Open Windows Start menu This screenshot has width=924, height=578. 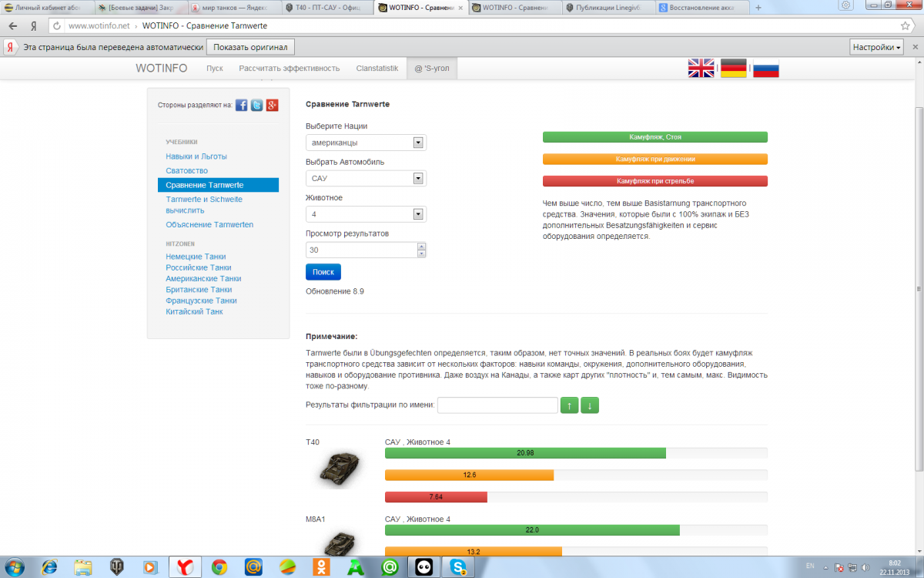point(14,566)
